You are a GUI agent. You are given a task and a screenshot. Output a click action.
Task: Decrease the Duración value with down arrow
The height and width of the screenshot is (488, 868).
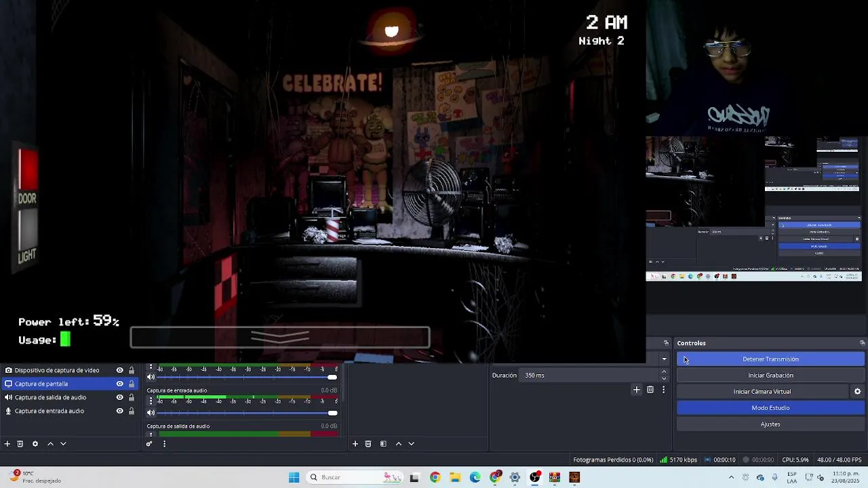664,378
